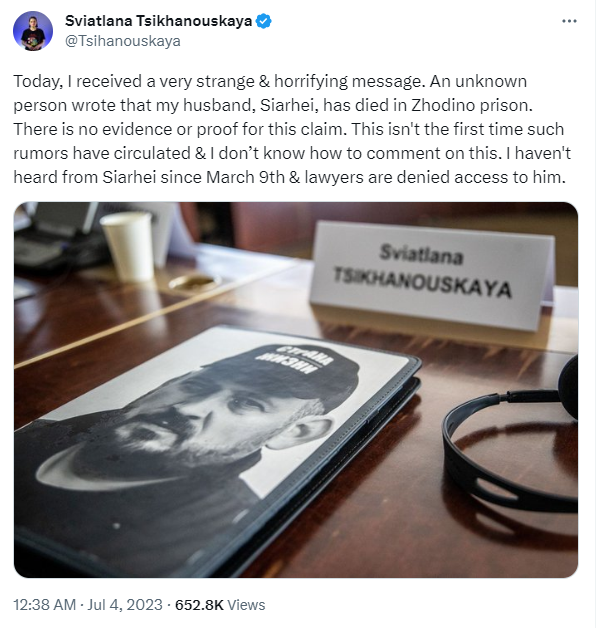Click the 12:38 AM timestamp
This screenshot has height=628, width=599.
pyautogui.click(x=44, y=604)
